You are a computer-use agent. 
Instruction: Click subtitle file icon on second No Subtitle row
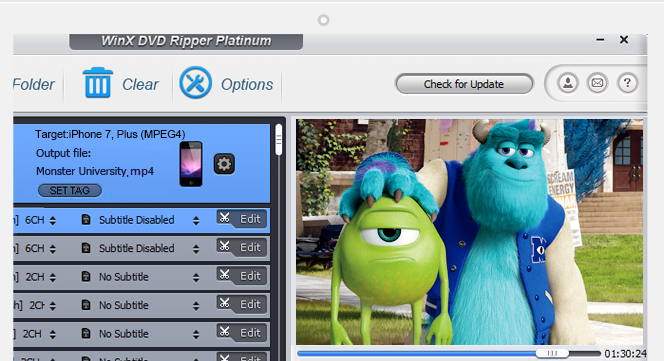[x=86, y=305]
